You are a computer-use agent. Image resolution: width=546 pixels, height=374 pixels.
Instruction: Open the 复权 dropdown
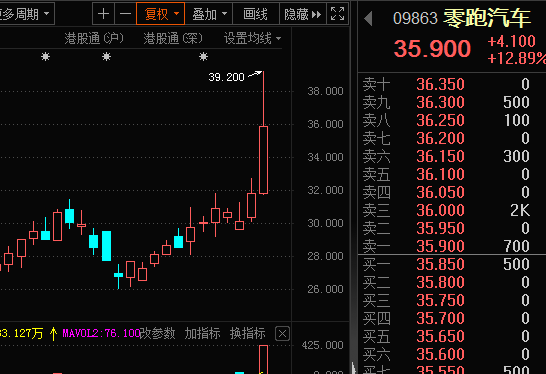click(161, 14)
